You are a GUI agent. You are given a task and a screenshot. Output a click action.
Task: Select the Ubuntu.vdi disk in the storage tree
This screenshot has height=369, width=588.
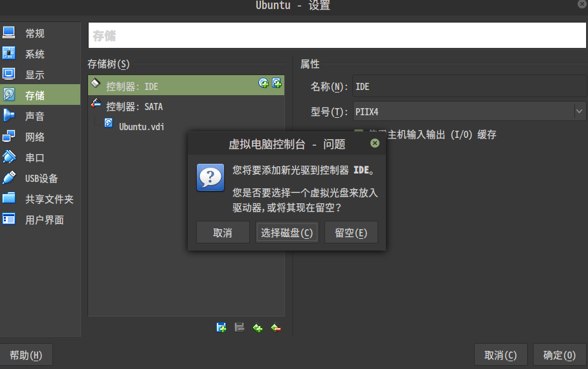[x=141, y=126]
